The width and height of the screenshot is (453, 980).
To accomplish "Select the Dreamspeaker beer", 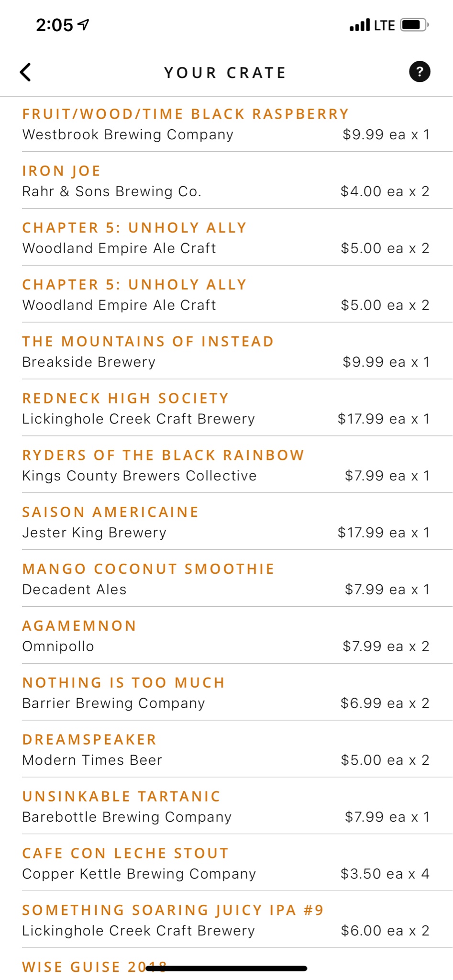I will 89,740.
